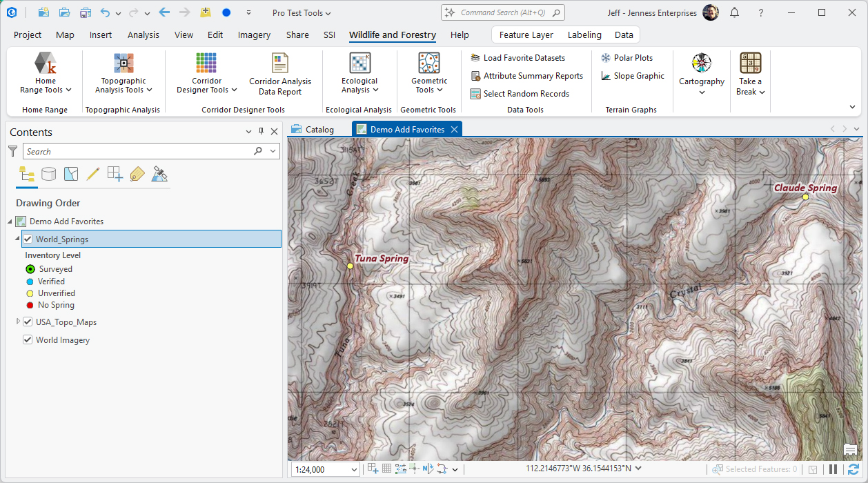Click Select Random Records
The height and width of the screenshot is (483, 868).
520,94
